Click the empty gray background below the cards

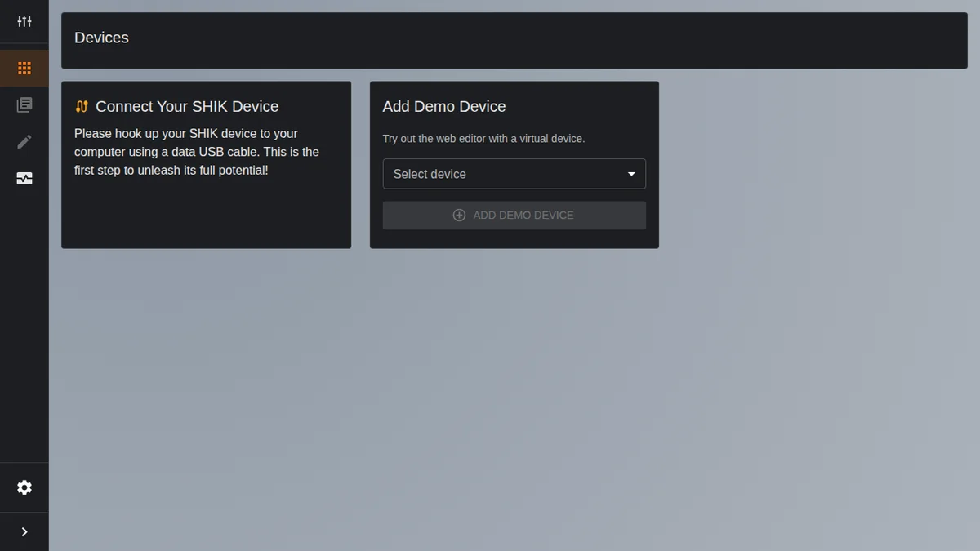(x=514, y=392)
